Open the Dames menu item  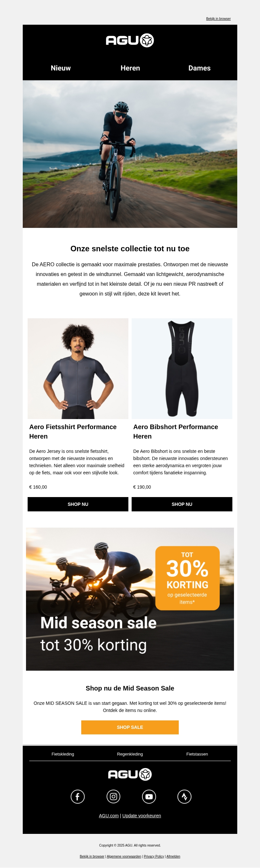pos(199,68)
